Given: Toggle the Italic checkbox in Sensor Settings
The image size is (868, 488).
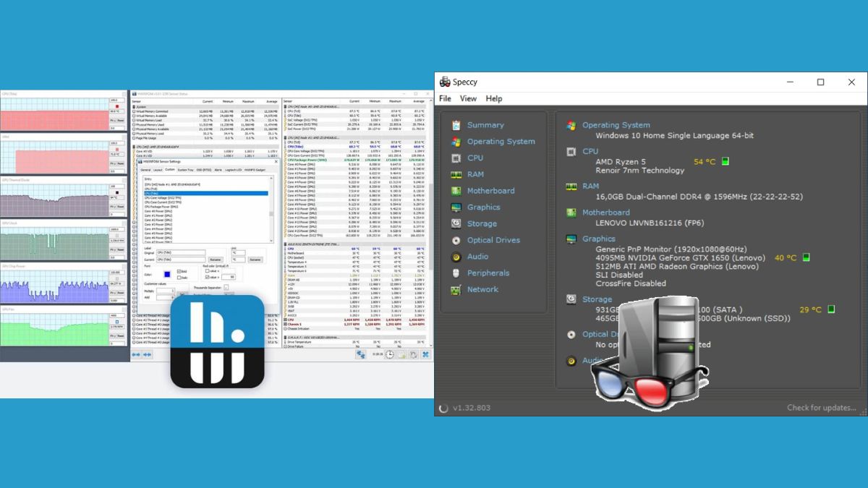Looking at the screenshot, I should click(x=179, y=278).
